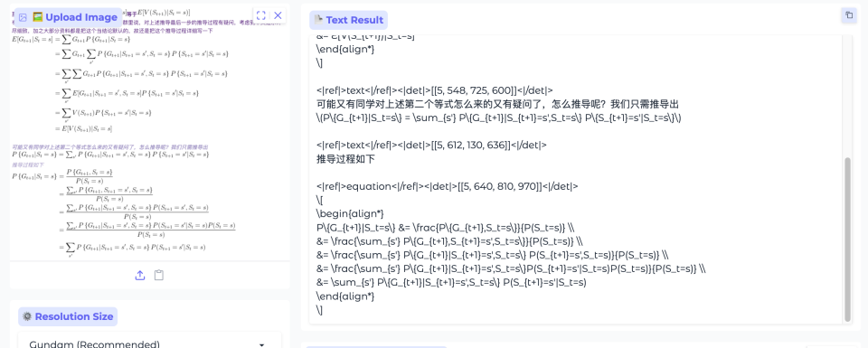Click the document icon beside Text Result
Viewport: 868px width, 348px height.
point(318,20)
